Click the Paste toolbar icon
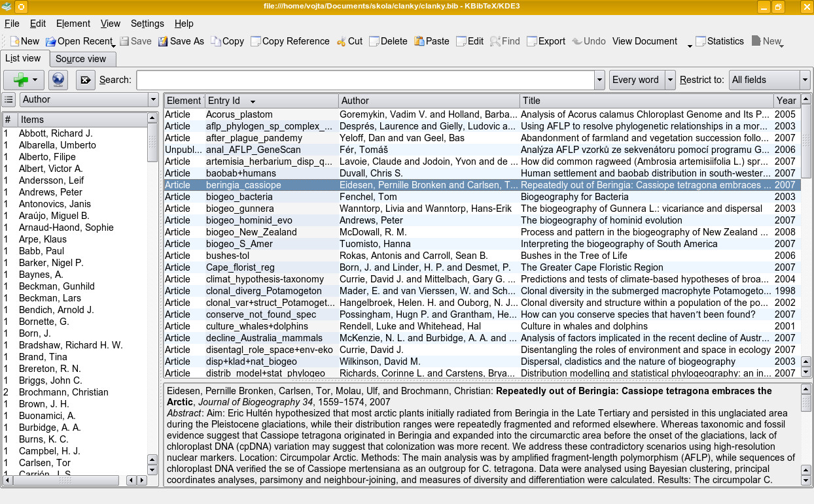This screenshot has width=814, height=504. coord(419,41)
